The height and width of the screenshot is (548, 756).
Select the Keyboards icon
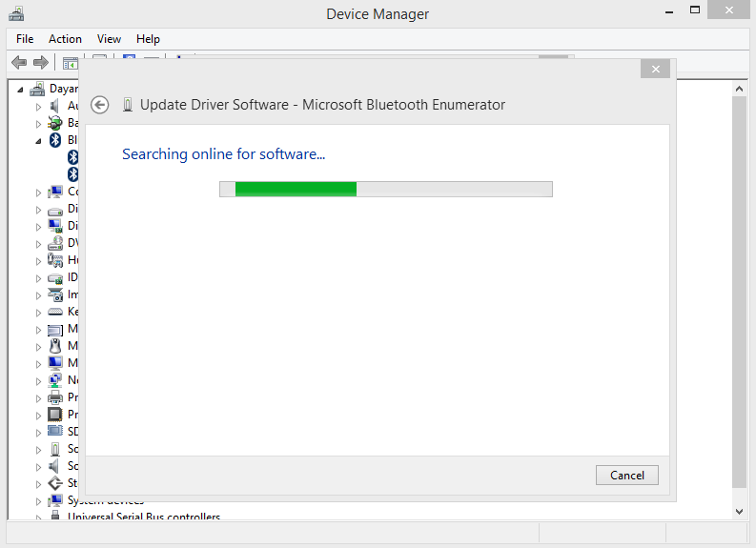point(55,312)
